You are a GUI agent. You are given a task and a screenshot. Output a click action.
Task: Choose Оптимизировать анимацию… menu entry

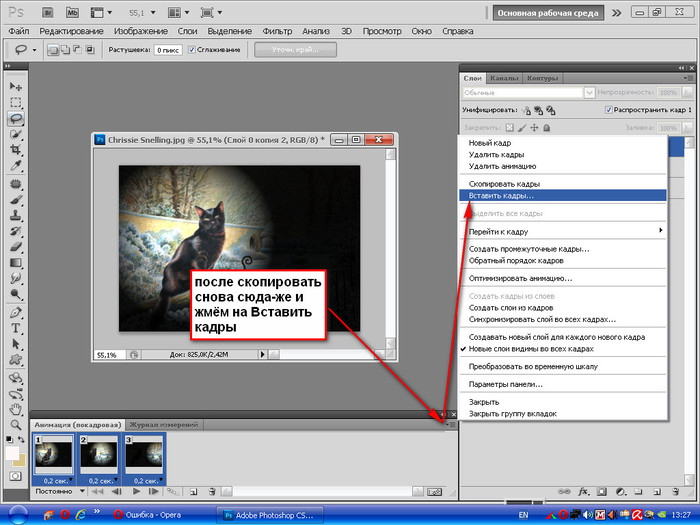point(563,278)
